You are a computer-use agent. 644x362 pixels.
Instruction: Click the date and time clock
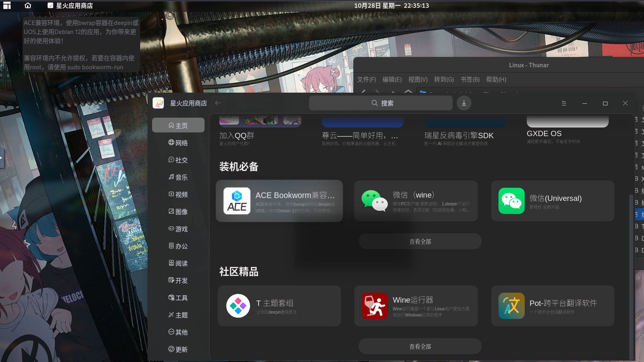(x=391, y=6)
